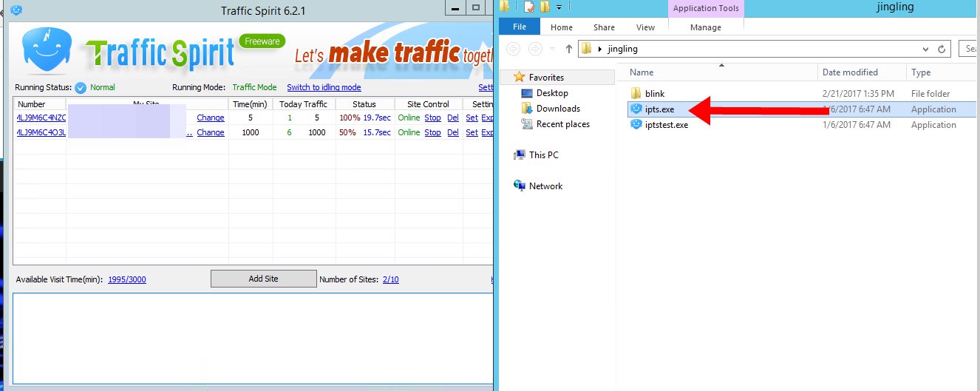Select the 100% 19.7sec status cell
Screen dimensions: 980x391
(x=365, y=118)
